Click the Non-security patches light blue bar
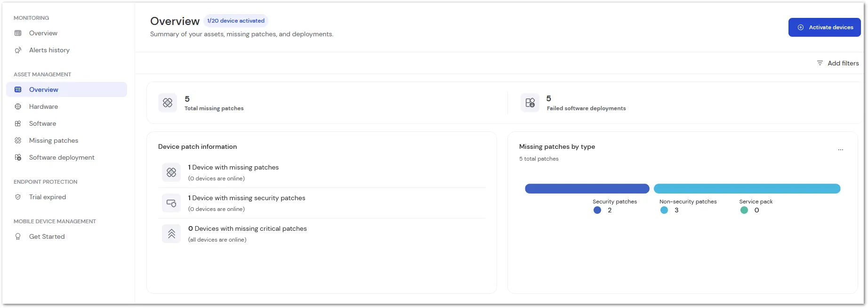 pos(747,188)
